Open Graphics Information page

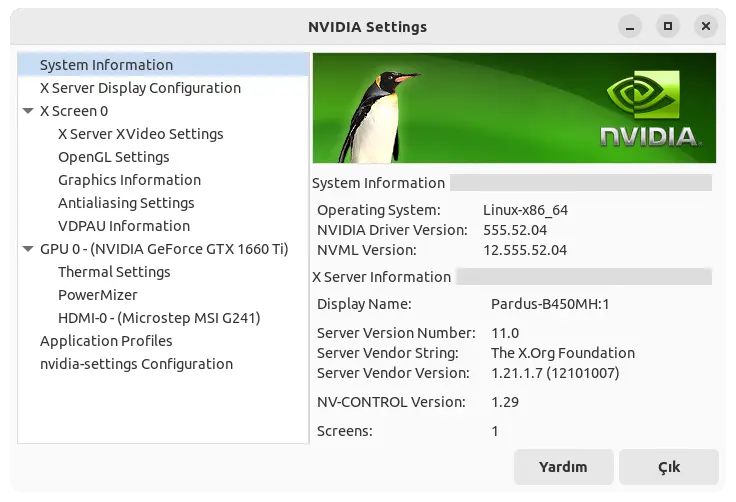pos(129,180)
